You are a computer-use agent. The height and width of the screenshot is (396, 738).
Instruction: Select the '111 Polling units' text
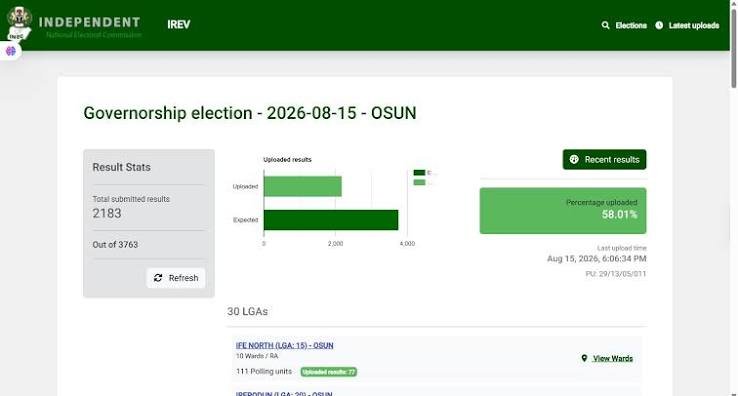264,372
